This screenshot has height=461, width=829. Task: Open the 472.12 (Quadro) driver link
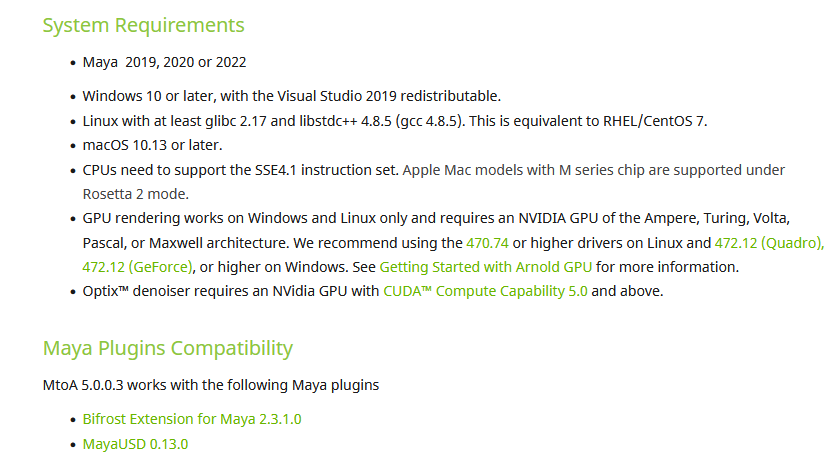(769, 243)
